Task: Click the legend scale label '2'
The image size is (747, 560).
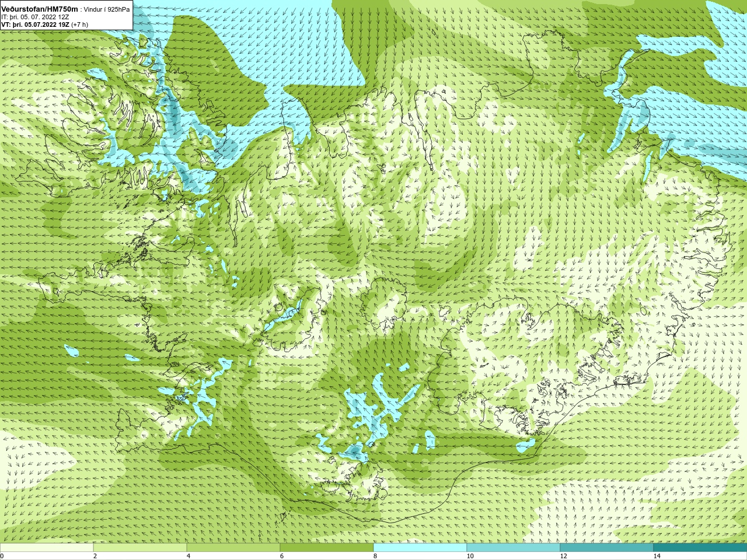Action: [x=95, y=556]
